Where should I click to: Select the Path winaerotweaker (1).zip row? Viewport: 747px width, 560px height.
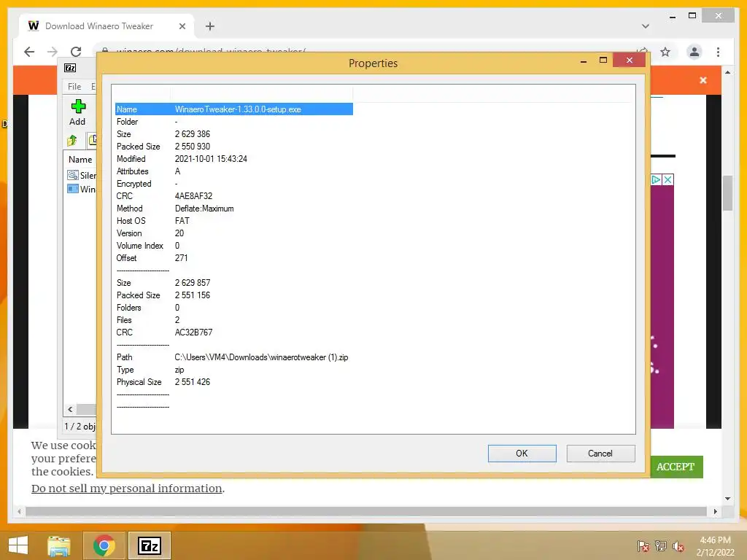point(234,357)
